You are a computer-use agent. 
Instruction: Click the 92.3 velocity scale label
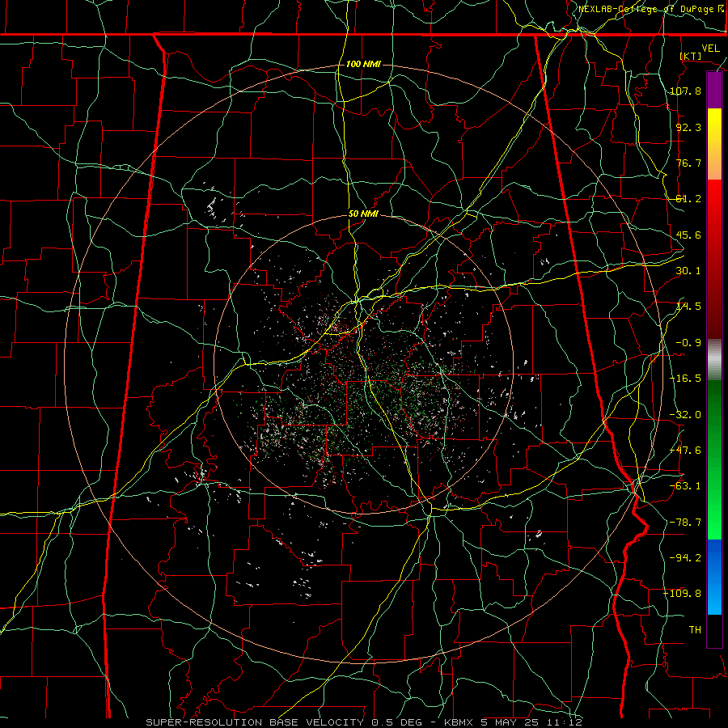[x=688, y=127]
